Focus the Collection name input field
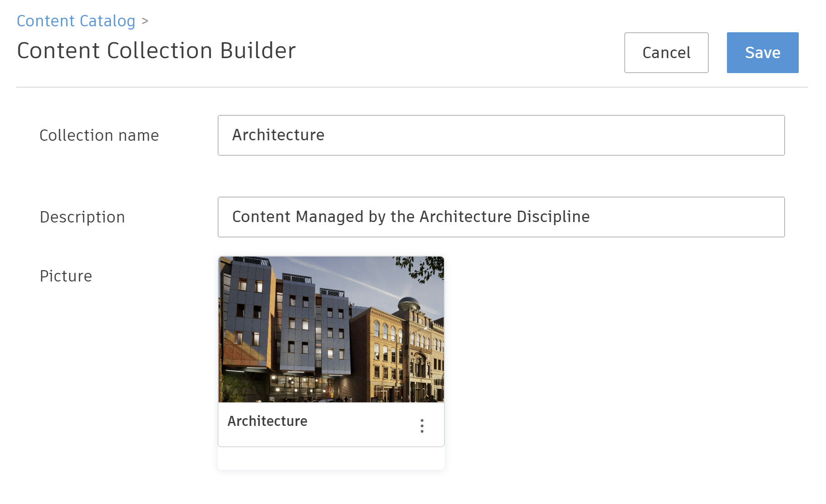This screenshot has width=826, height=504. (x=501, y=135)
